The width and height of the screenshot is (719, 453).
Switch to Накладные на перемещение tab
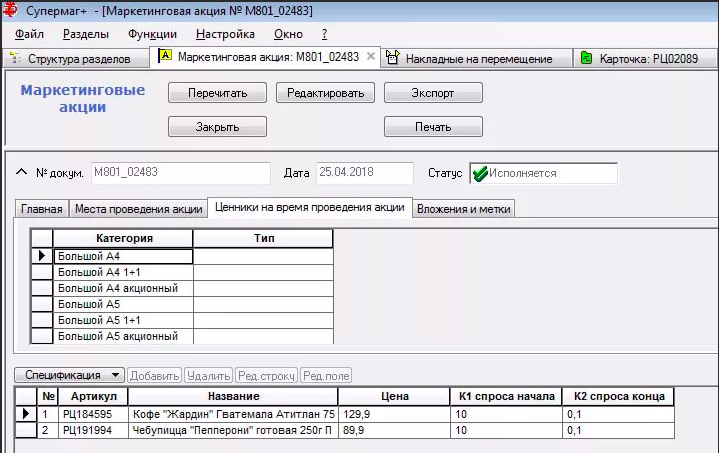pos(476,59)
